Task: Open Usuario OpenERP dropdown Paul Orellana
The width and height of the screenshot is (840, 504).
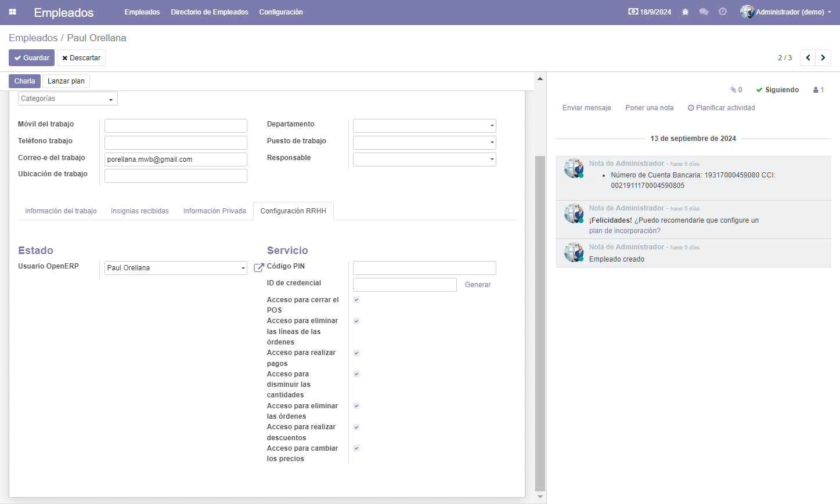Action: tap(176, 268)
